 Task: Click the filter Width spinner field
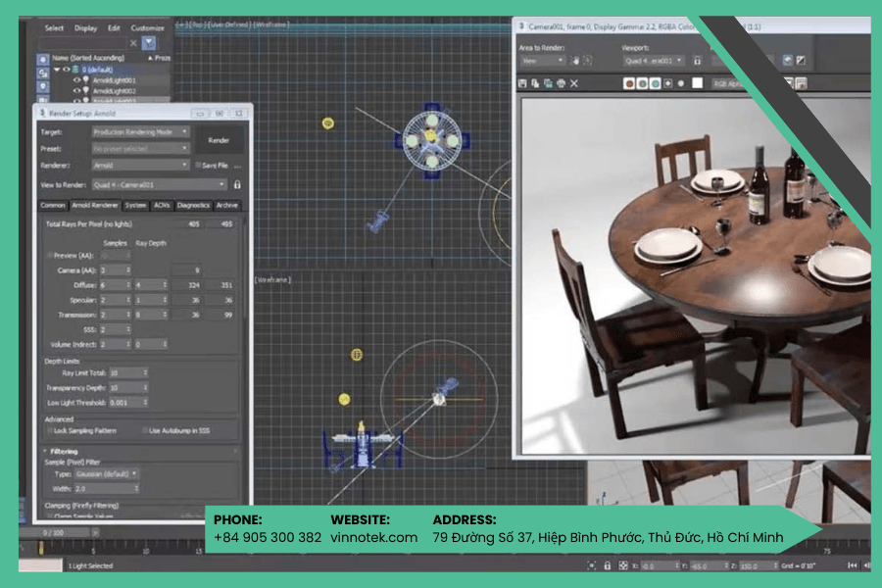point(106,488)
